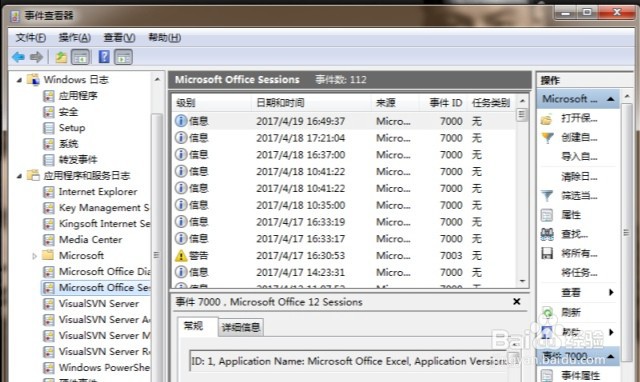Click 清除日志 action

579,177
